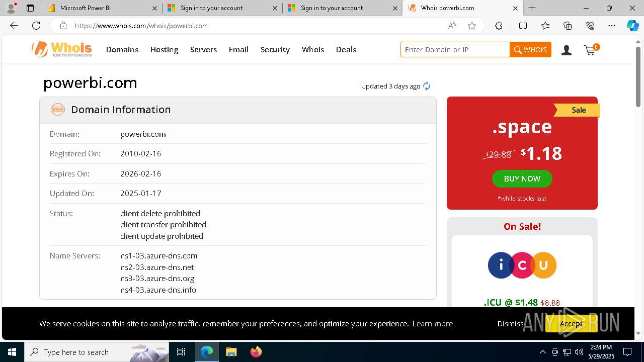Screen dimensions: 644x362
Task: Click the BUY NOW button
Action: tap(522, 178)
